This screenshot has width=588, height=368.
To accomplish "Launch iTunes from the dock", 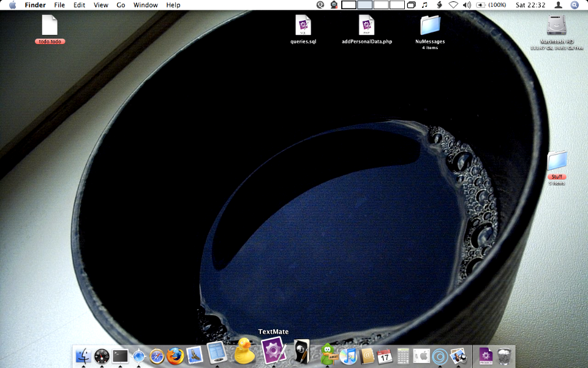I will coord(349,356).
